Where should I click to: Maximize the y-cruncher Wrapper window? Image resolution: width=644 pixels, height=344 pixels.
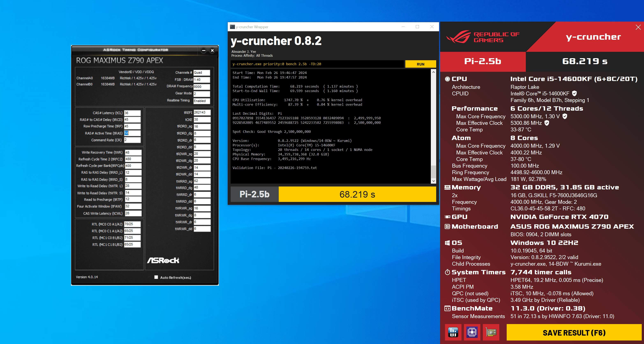pos(417,27)
